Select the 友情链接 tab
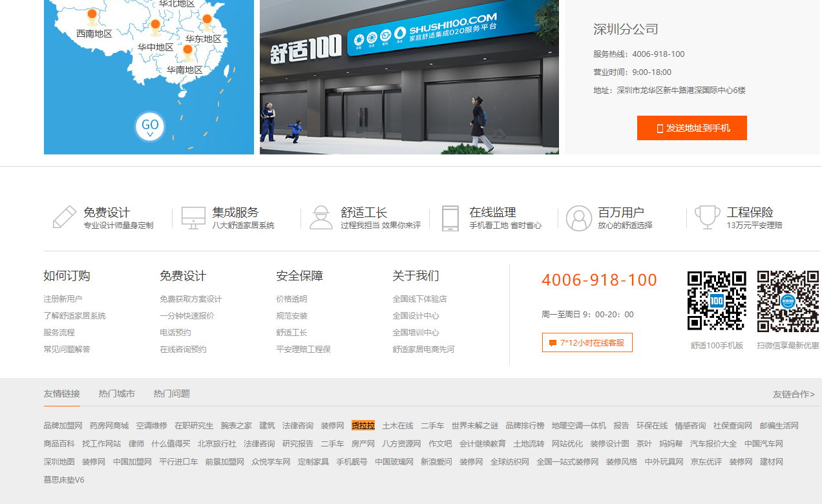 (x=61, y=393)
